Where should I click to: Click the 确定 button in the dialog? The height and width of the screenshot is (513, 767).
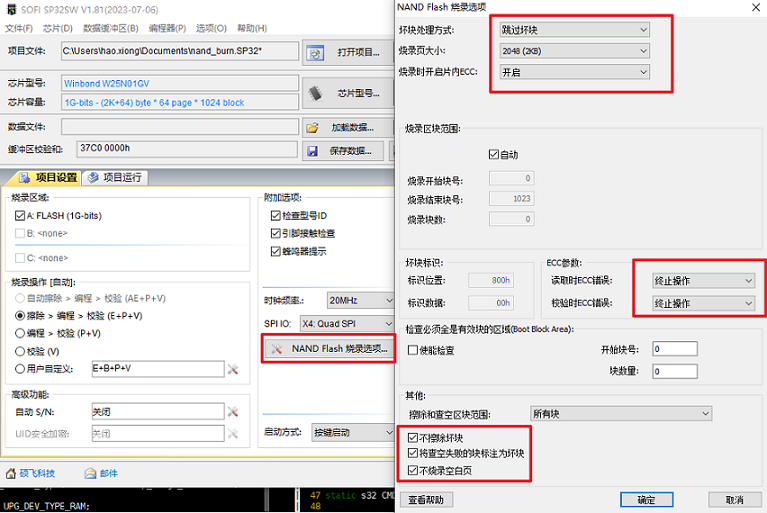(x=647, y=500)
